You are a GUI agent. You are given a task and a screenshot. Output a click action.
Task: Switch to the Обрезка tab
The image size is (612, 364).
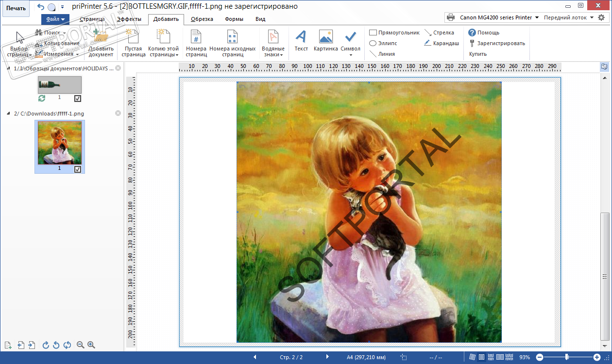[202, 19]
